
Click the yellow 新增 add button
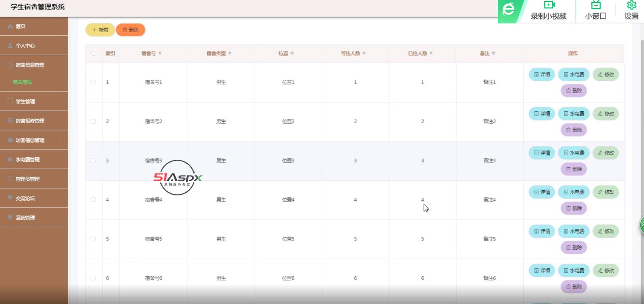click(100, 30)
